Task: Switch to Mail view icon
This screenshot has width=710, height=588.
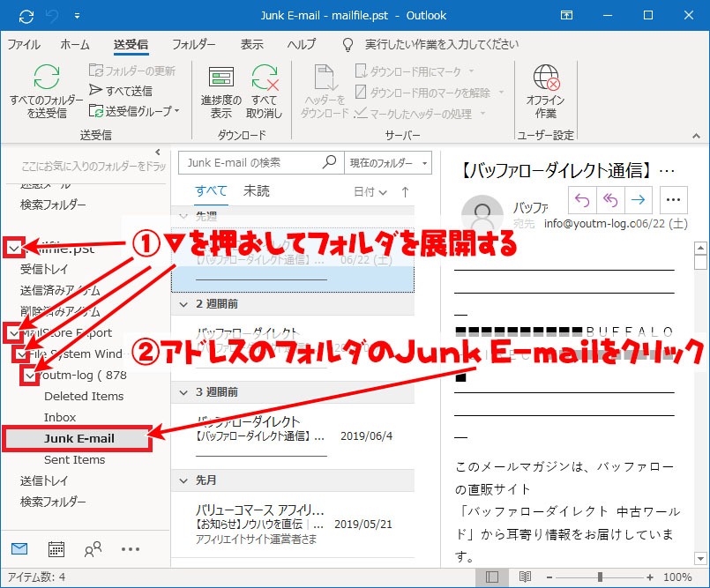Action: tap(19, 549)
